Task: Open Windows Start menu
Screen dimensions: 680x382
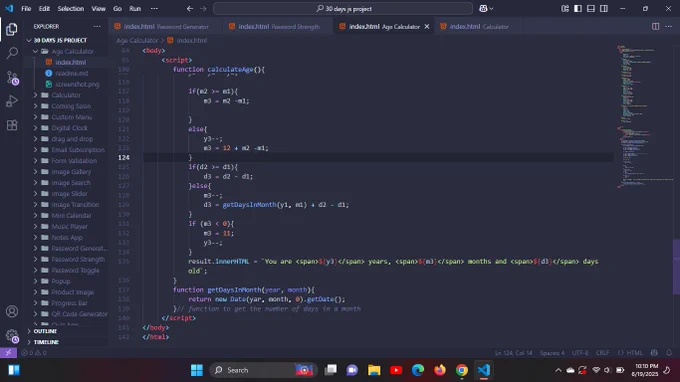Action: coord(196,370)
